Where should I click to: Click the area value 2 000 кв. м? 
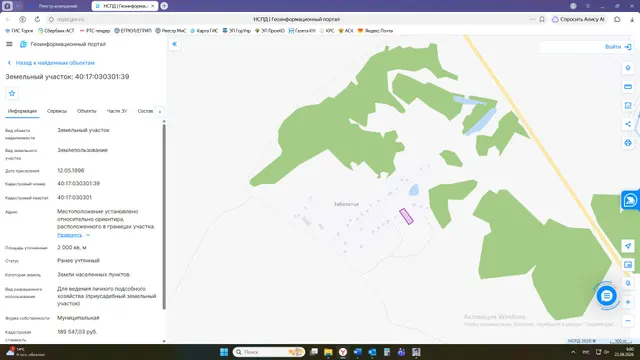72,247
